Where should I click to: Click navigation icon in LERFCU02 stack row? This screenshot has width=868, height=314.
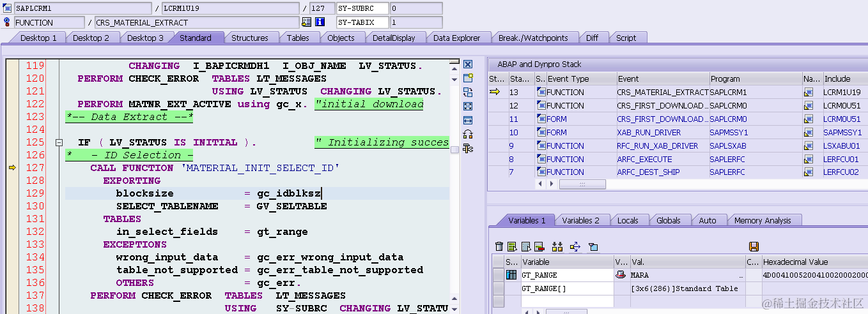point(809,172)
